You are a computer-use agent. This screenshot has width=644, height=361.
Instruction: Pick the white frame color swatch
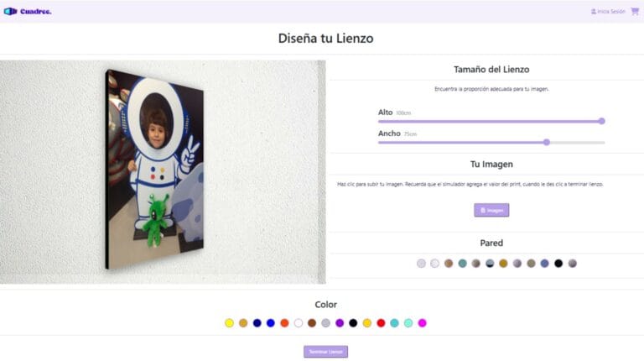(x=299, y=323)
